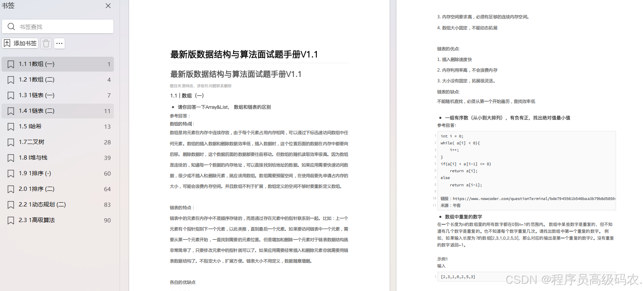Click the text 链表的特点:
Viewport: 644px width, 291px height.
(182, 208)
